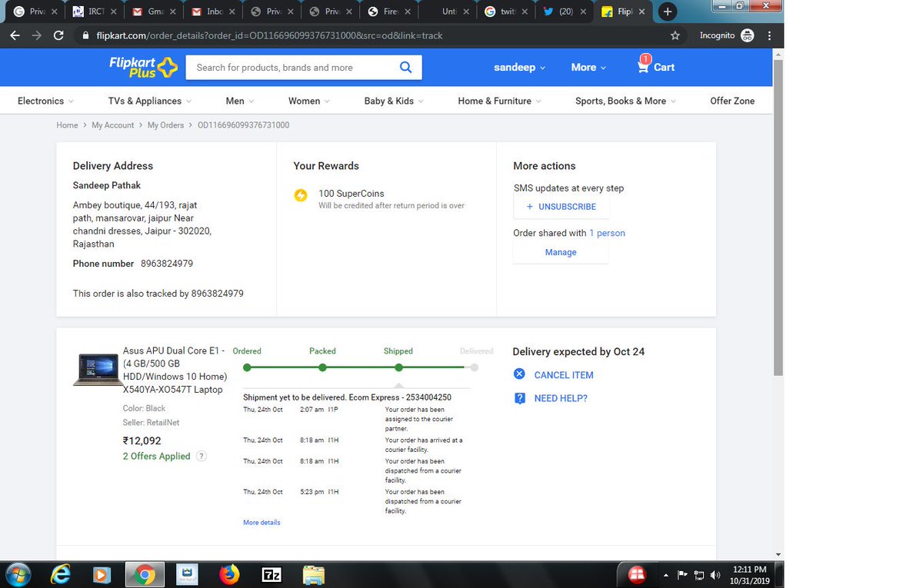The height and width of the screenshot is (588, 923).
Task: Open Windows Start button
Action: 18,574
